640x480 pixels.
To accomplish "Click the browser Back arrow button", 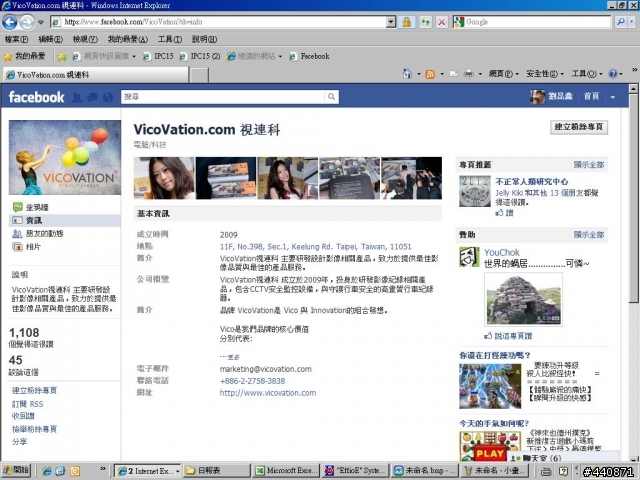I will [x=9, y=22].
